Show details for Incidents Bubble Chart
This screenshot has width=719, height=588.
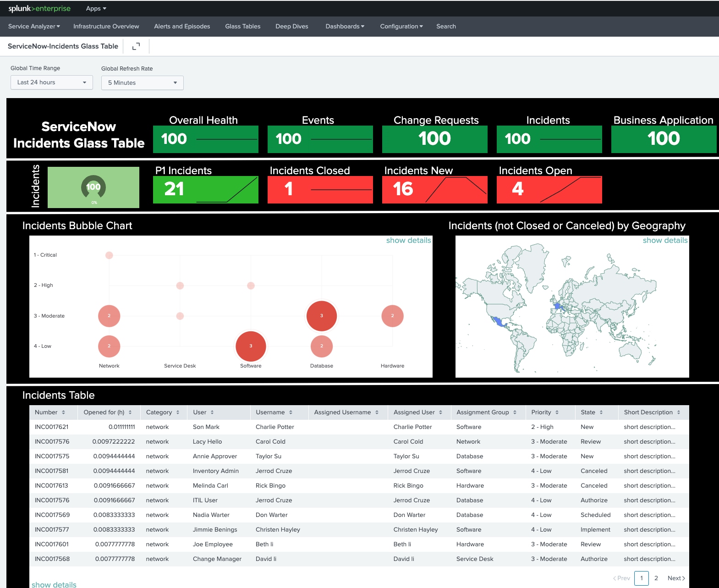[x=408, y=240]
